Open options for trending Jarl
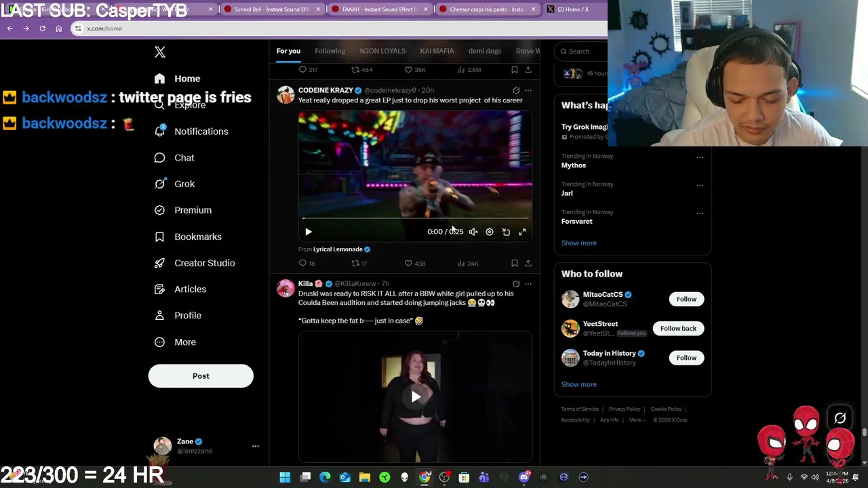Image resolution: width=868 pixels, height=488 pixels. tap(700, 185)
